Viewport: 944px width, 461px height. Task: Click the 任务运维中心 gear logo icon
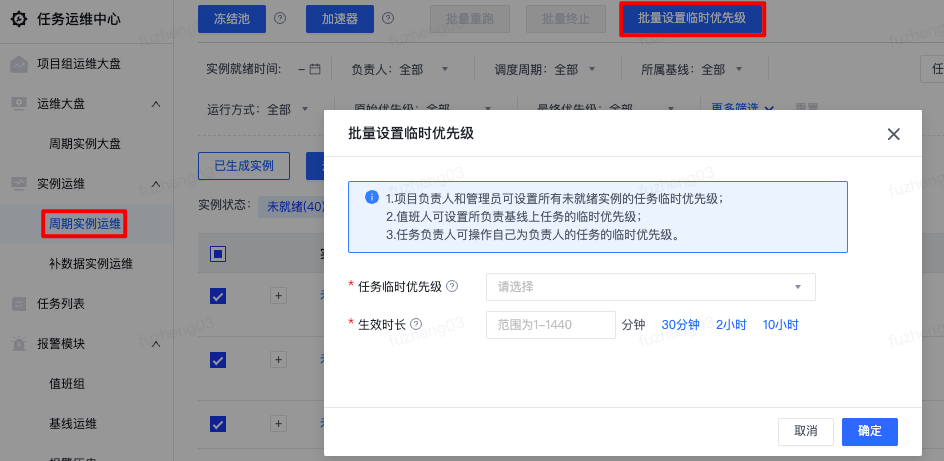pos(19,18)
